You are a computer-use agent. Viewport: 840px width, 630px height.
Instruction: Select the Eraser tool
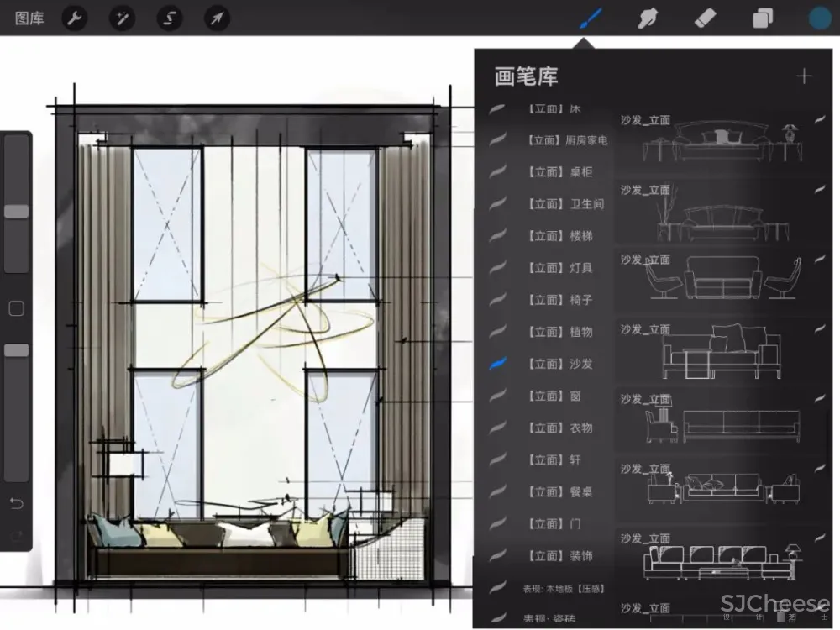point(705,18)
